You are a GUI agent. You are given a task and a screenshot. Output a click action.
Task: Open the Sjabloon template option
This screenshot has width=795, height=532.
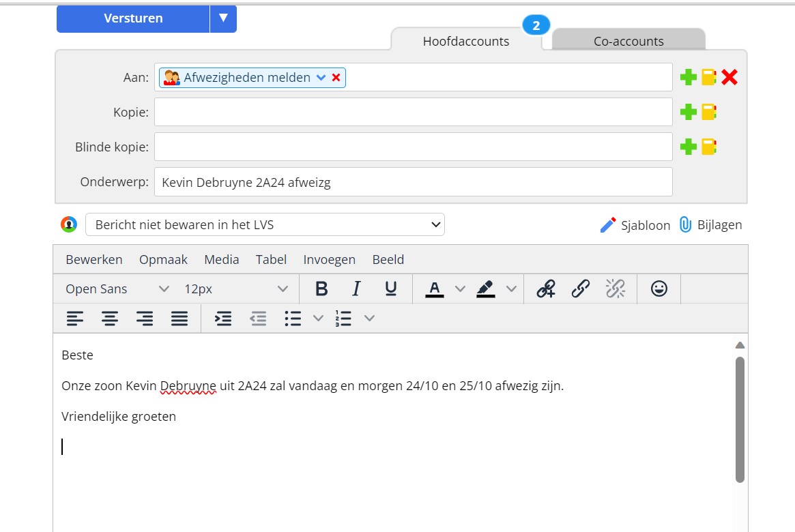tap(635, 225)
